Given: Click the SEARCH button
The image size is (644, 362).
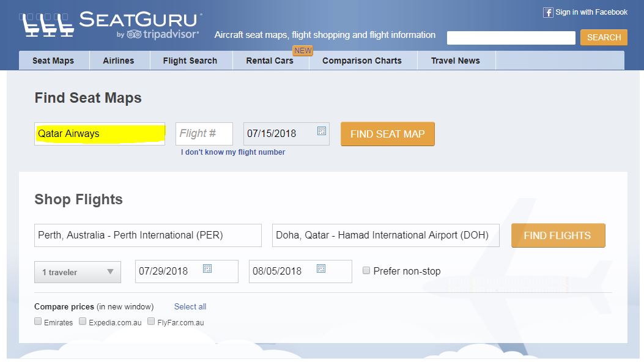Looking at the screenshot, I should pos(604,37).
